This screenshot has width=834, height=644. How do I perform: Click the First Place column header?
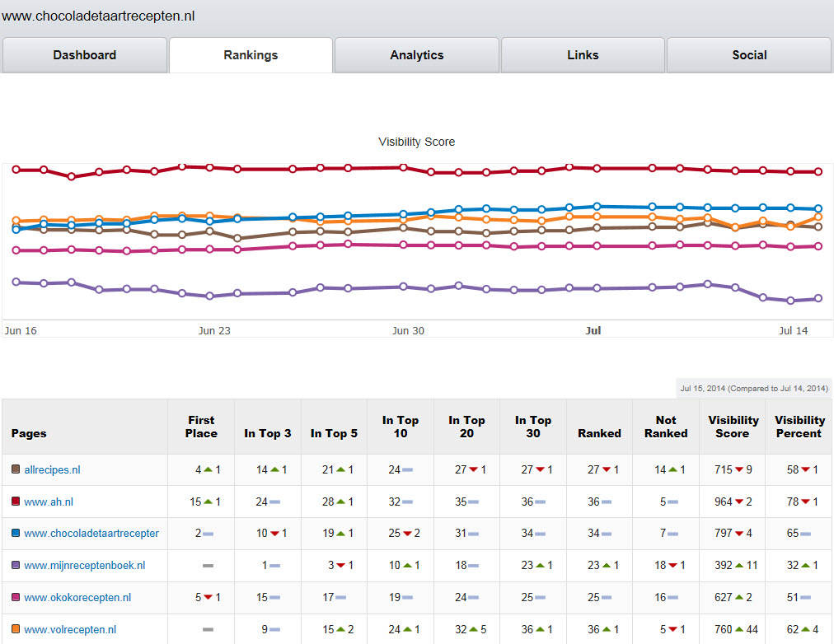tap(201, 427)
